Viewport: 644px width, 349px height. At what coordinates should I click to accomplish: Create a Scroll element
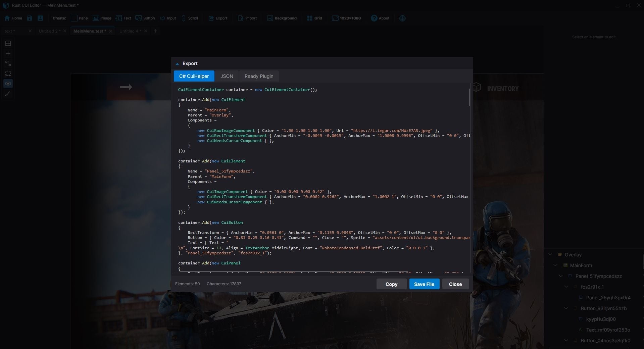pos(190,18)
